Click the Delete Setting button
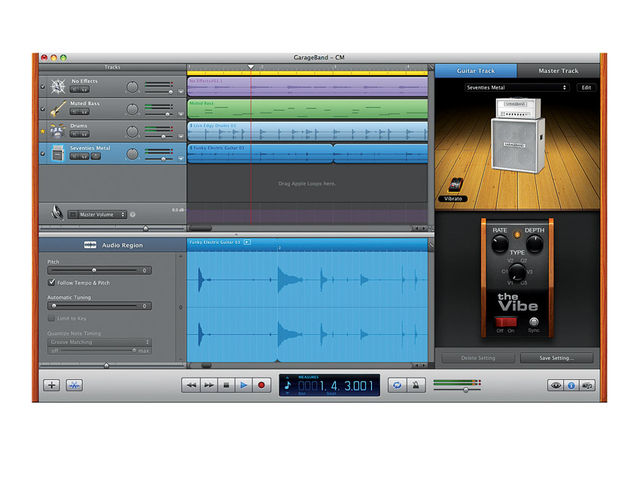This screenshot has width=640, height=480. [478, 358]
